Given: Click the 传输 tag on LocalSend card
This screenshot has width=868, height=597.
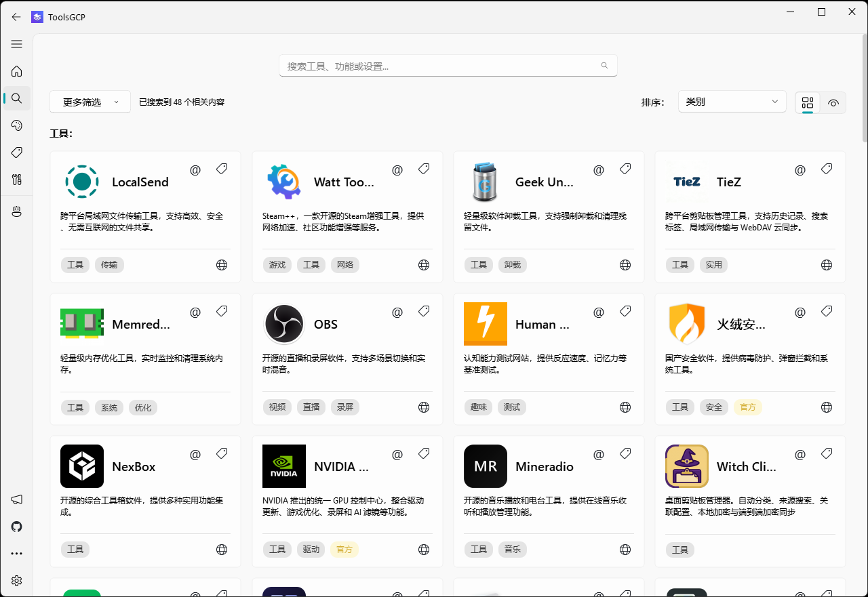Looking at the screenshot, I should coord(109,265).
